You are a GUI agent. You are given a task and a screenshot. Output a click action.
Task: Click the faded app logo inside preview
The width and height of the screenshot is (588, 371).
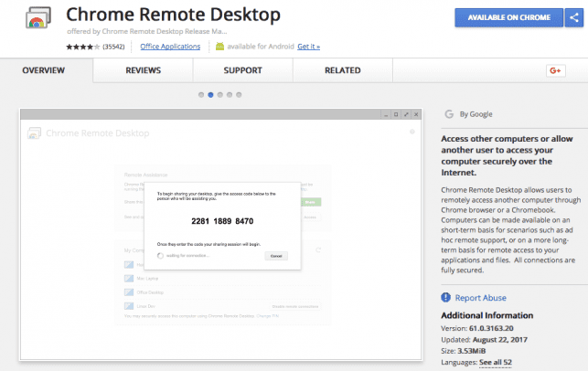coord(34,133)
